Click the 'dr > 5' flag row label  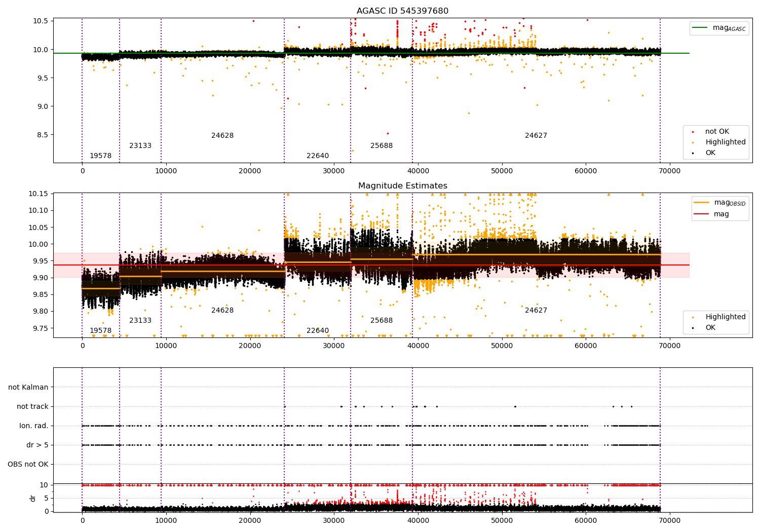click(x=37, y=445)
